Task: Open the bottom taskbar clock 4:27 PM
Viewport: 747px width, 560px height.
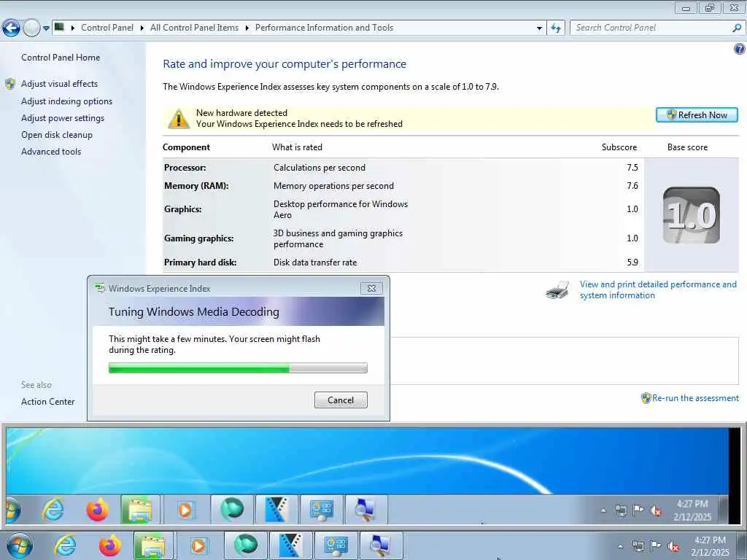Action: [710, 546]
